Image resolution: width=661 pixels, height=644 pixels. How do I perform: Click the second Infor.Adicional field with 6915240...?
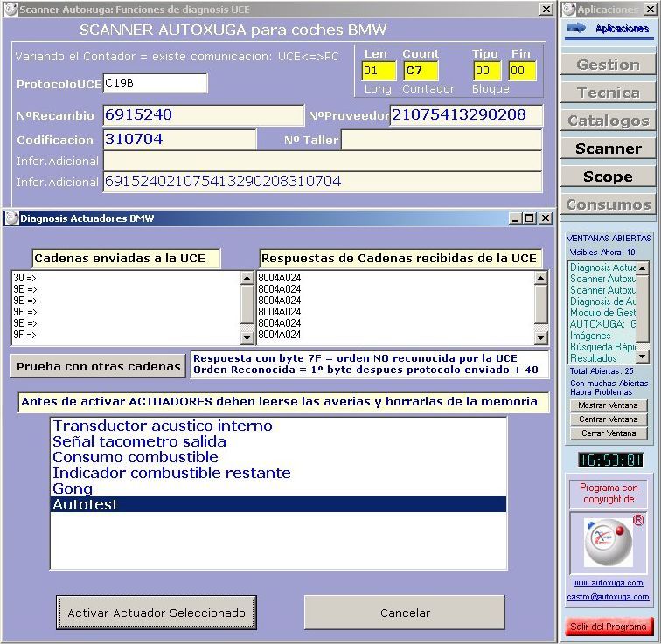pyautogui.click(x=323, y=182)
